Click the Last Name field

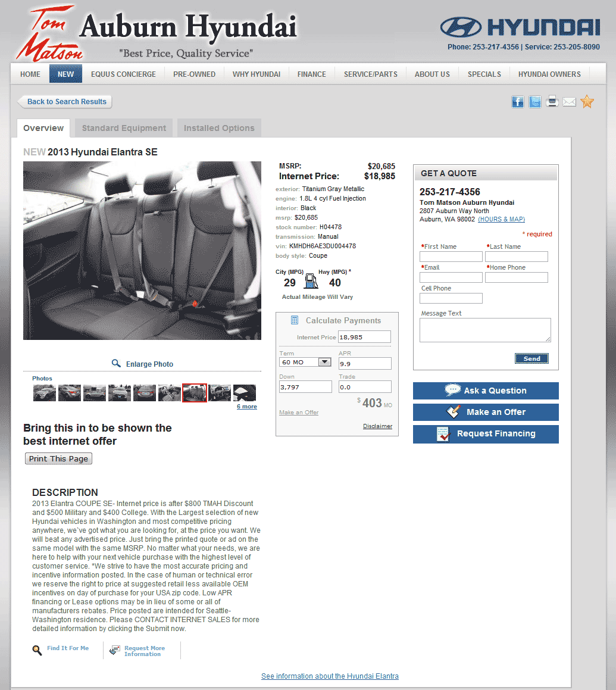pos(517,257)
